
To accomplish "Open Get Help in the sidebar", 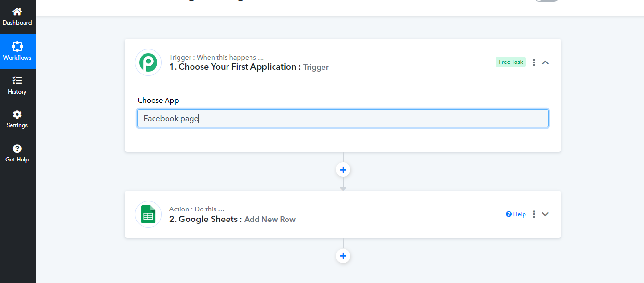I will coord(17,153).
